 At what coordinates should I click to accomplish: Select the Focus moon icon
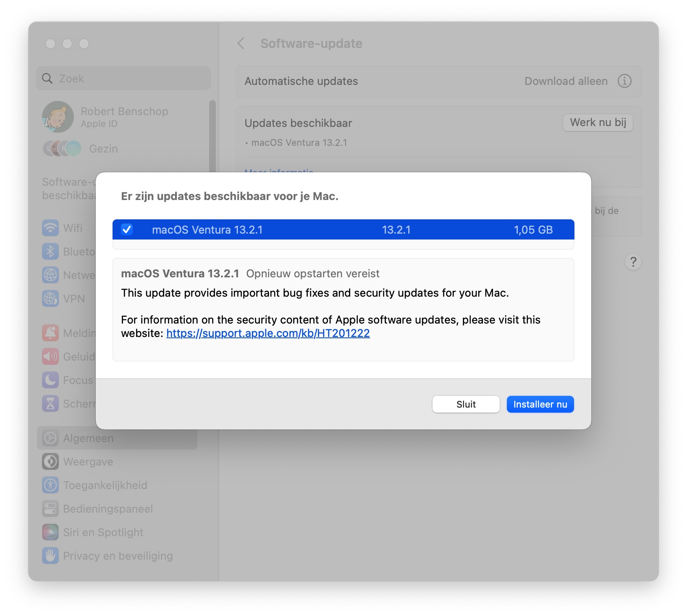tap(50, 380)
